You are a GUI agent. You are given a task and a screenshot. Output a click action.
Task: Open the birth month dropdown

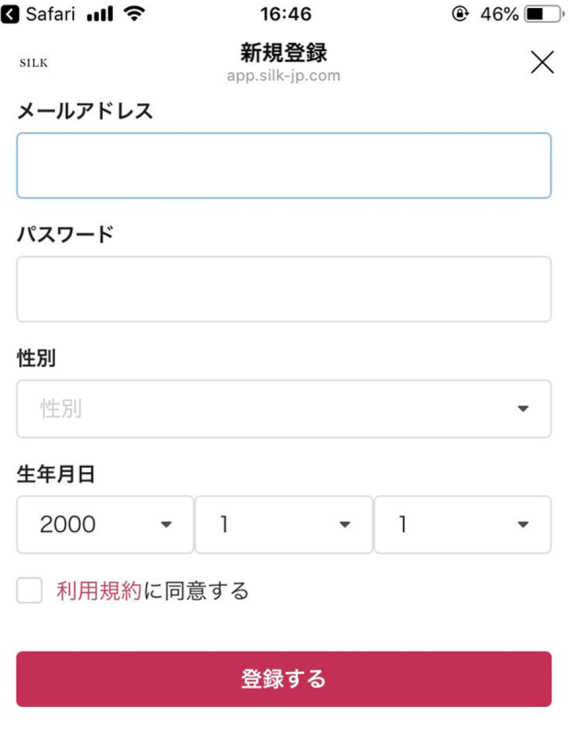(284, 524)
